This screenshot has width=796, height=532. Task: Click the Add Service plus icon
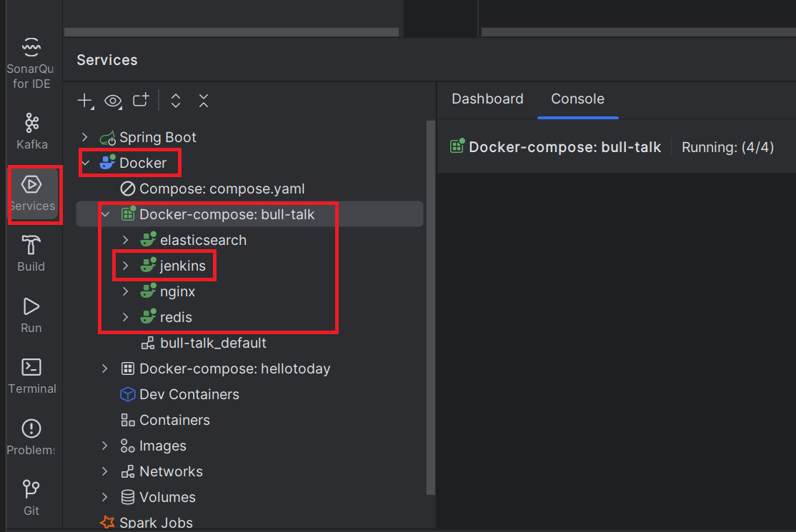(x=85, y=101)
